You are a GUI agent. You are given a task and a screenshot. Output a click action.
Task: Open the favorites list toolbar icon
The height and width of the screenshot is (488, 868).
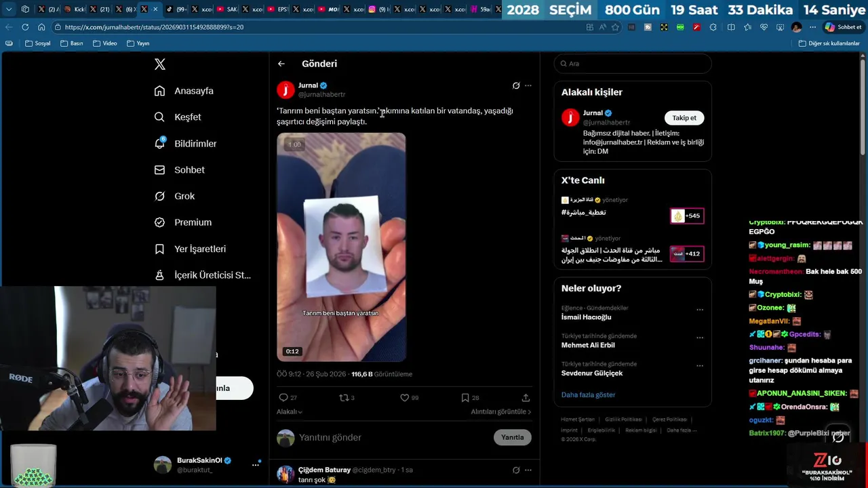pos(747,27)
